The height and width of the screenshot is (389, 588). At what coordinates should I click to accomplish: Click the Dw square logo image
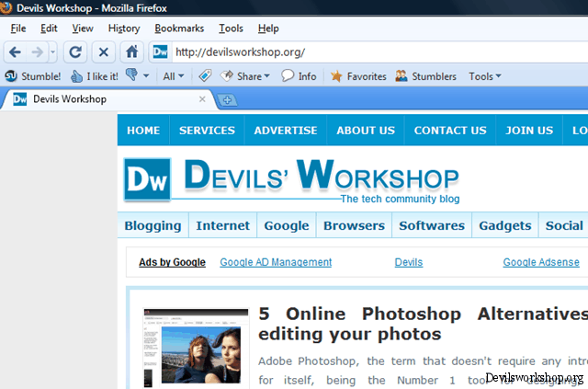[147, 179]
